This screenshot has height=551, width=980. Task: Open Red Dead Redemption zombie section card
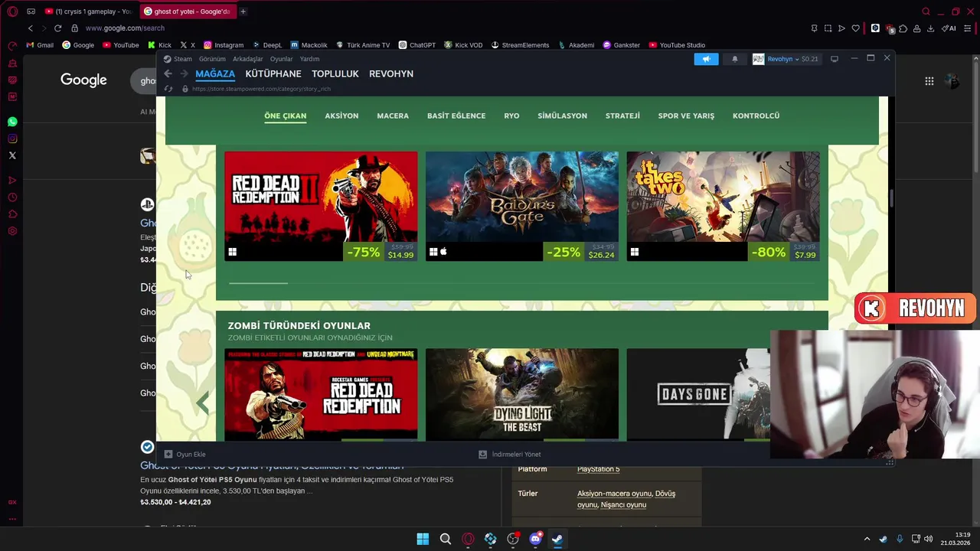click(321, 394)
